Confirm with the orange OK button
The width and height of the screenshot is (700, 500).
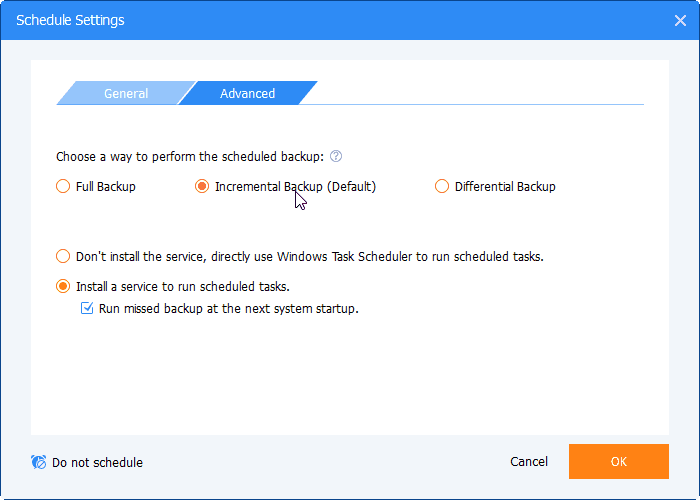pyautogui.click(x=618, y=462)
